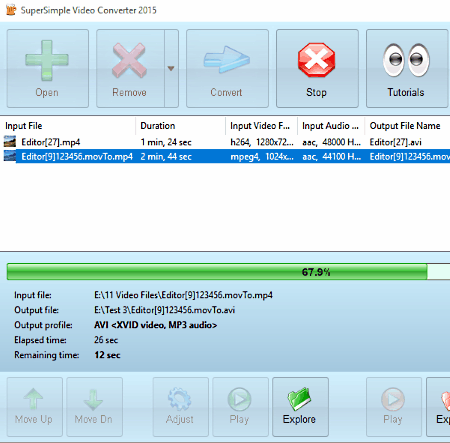Click the Editor[9]123456.movTo.mp4 file thumbnail

[10, 156]
